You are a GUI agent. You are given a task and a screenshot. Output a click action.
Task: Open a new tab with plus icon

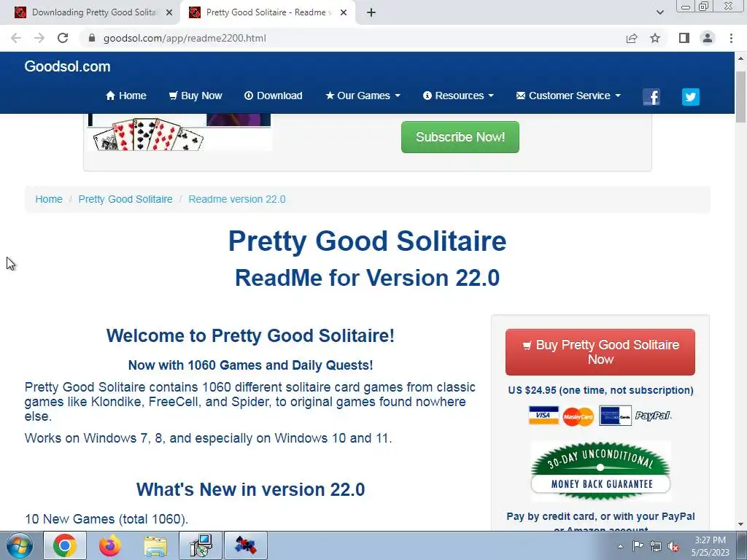click(371, 12)
